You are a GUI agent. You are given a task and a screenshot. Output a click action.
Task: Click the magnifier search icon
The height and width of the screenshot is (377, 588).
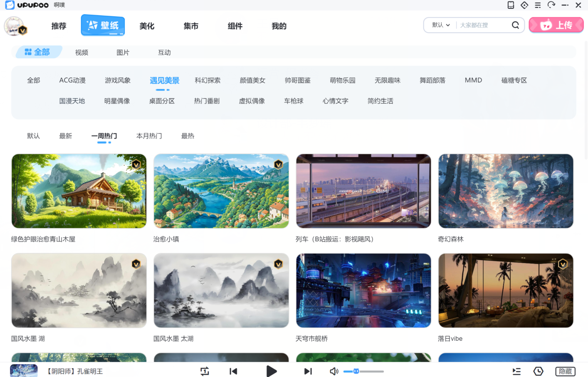point(515,25)
